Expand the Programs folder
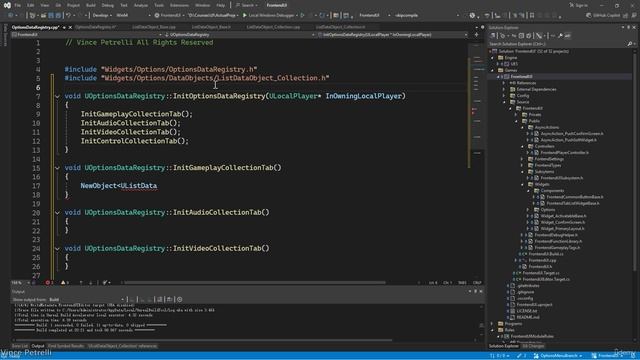640x360 pixels. tap(492, 324)
